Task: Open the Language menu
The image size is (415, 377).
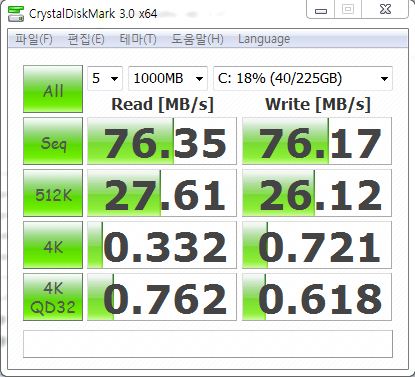Action: [264, 39]
